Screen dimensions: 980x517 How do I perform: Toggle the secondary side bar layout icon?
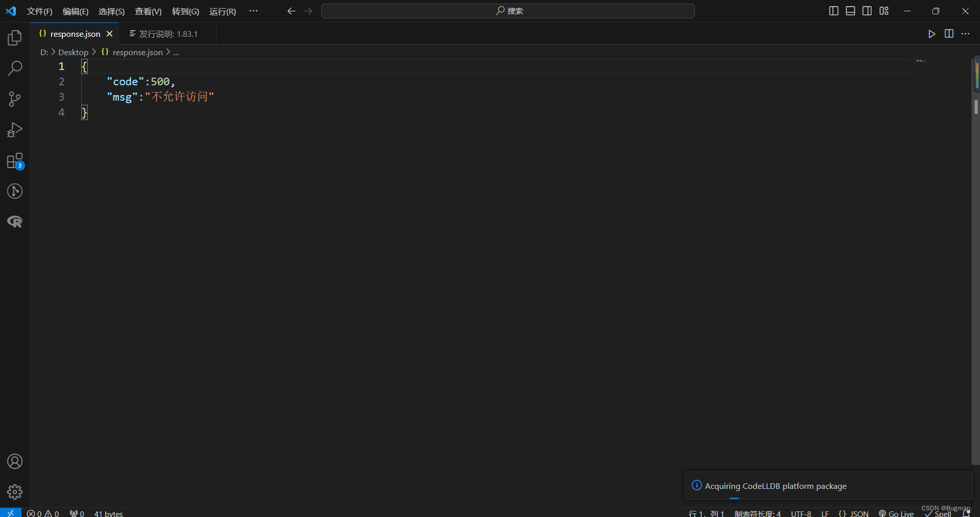coord(867,11)
